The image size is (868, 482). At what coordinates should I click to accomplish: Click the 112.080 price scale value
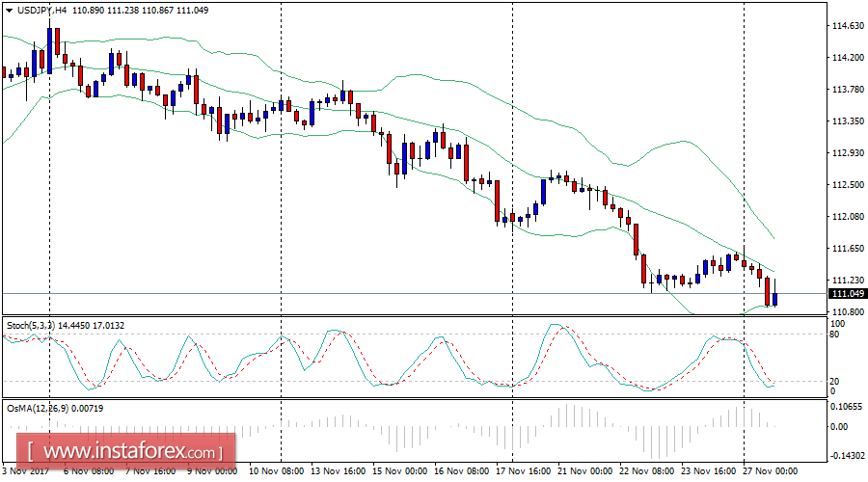[x=848, y=216]
